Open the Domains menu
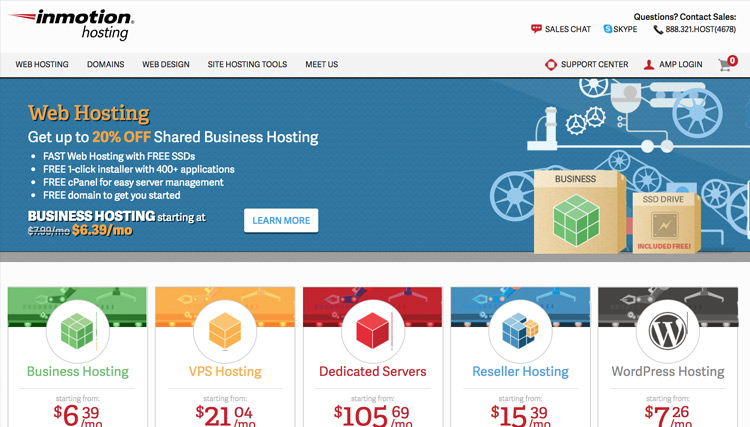750x427 pixels. 105,65
